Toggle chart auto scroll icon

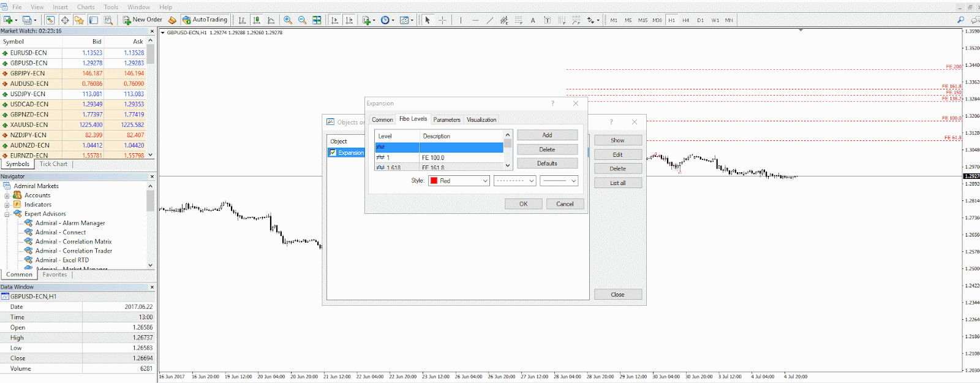click(335, 20)
